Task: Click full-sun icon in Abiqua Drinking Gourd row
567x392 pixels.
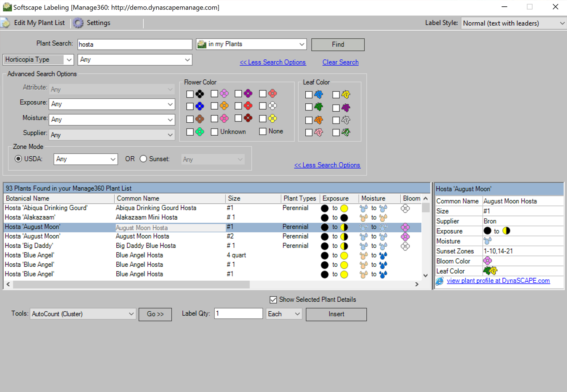Action: click(x=344, y=208)
